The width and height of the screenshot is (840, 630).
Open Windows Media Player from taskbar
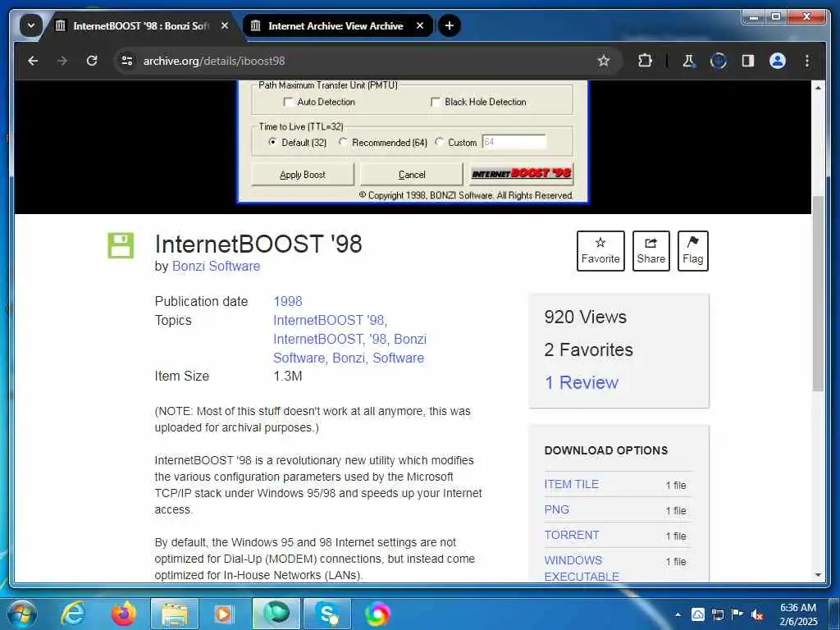(223, 614)
